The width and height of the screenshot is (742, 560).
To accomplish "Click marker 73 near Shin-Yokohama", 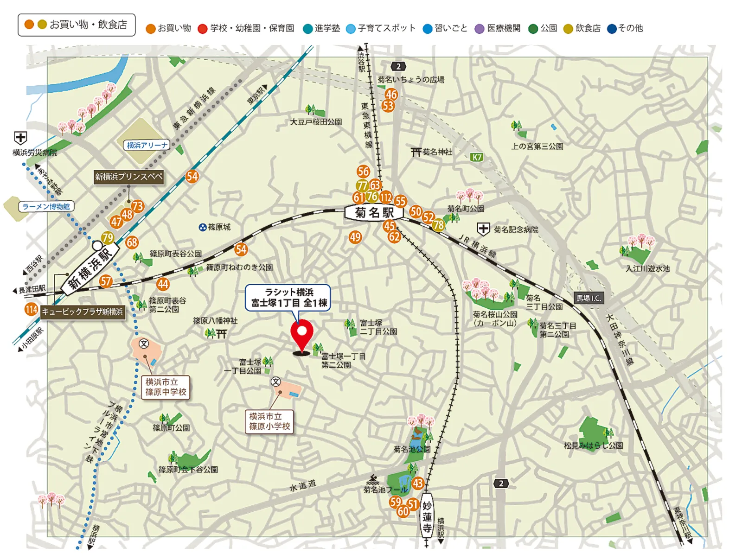I will [137, 206].
